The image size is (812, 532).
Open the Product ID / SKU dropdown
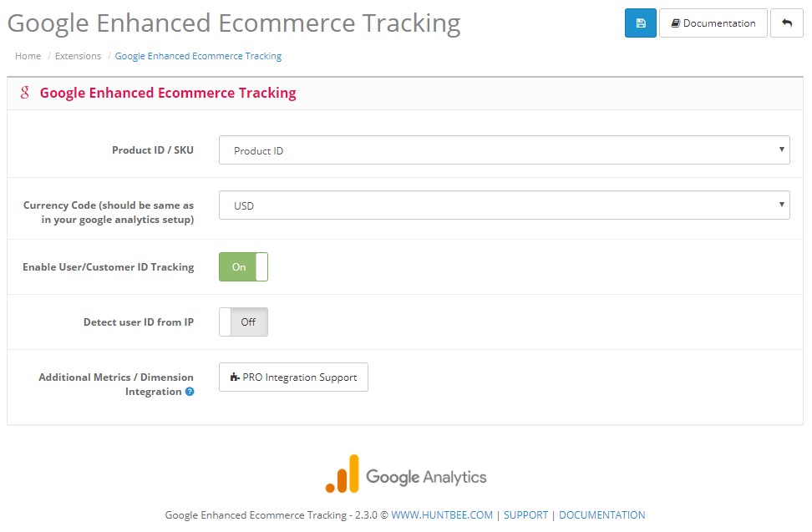point(504,150)
